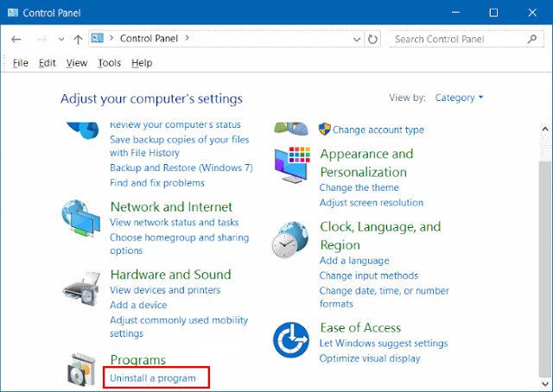
Task: Minimize the Control Panel window
Action: 455,13
